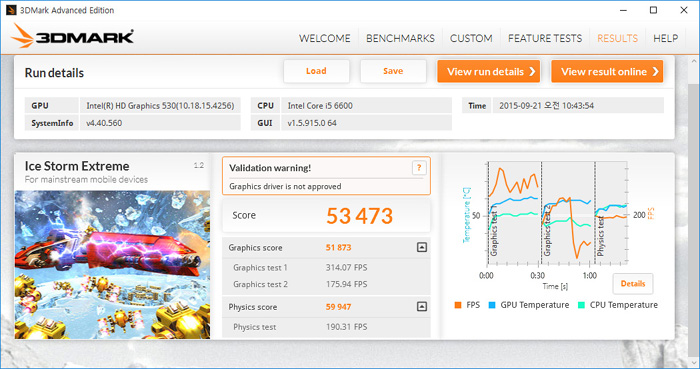Click the Ice Storm Extreme preview image
The height and width of the screenshot is (369, 700).
click(x=112, y=265)
